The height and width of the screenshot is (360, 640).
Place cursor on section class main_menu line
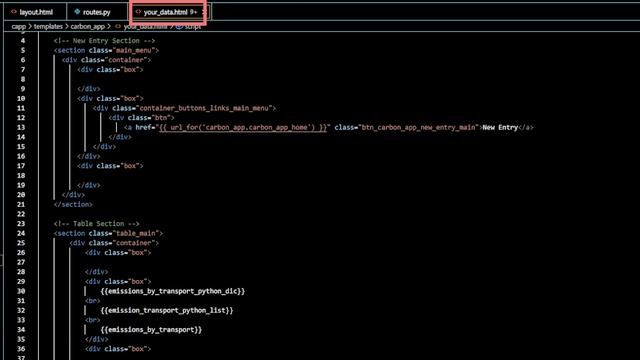(x=106, y=50)
